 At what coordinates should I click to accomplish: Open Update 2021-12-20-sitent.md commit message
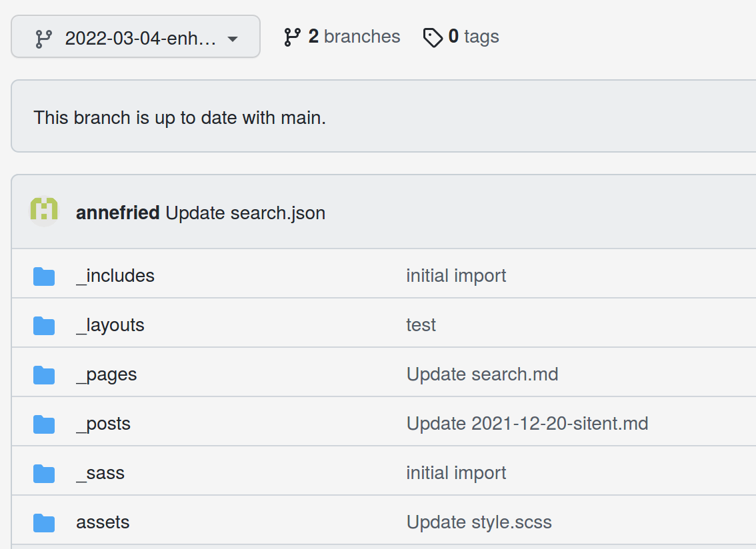pos(527,424)
